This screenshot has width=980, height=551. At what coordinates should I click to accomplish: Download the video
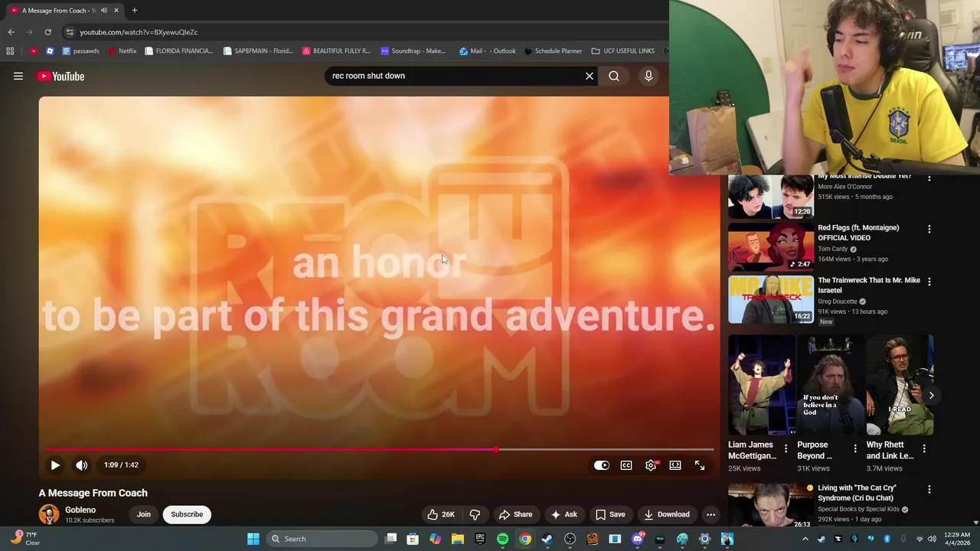point(666,514)
